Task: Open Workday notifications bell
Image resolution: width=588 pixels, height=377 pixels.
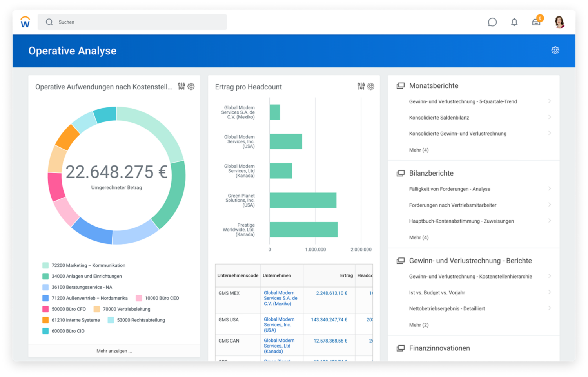Action: [x=514, y=22]
